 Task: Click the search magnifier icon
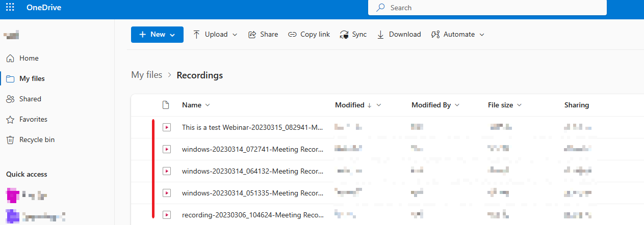[380, 8]
